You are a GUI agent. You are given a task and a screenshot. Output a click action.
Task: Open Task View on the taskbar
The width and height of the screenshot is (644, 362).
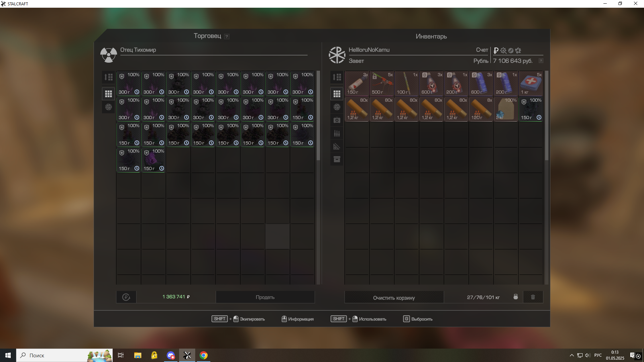tap(121, 355)
